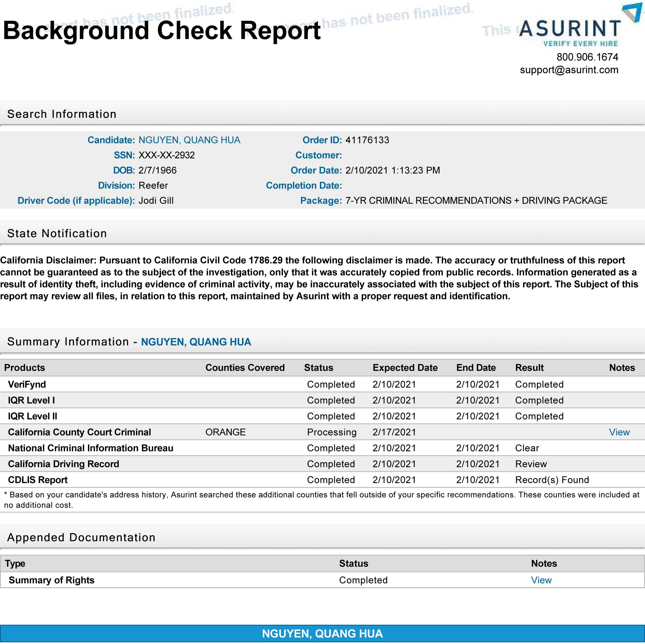Open View link for Summary of Rights
Viewport: 645px width, 644px height.
(541, 580)
